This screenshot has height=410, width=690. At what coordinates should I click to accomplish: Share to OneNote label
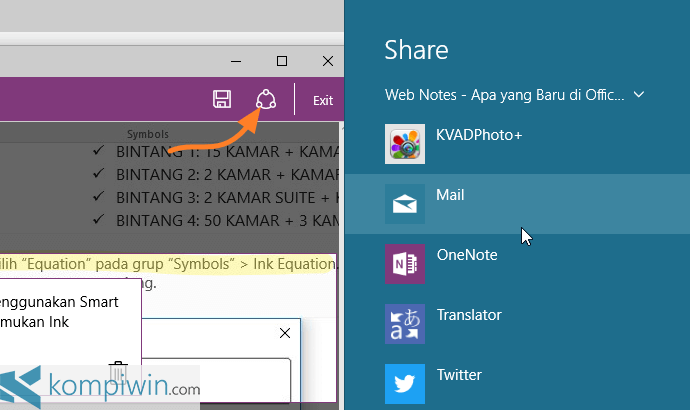[467, 255]
